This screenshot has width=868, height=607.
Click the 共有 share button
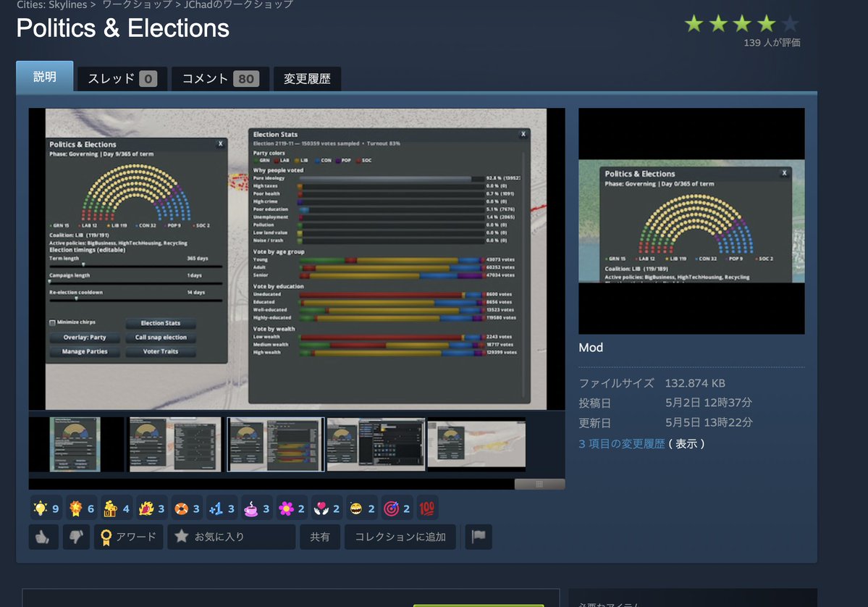pos(319,537)
